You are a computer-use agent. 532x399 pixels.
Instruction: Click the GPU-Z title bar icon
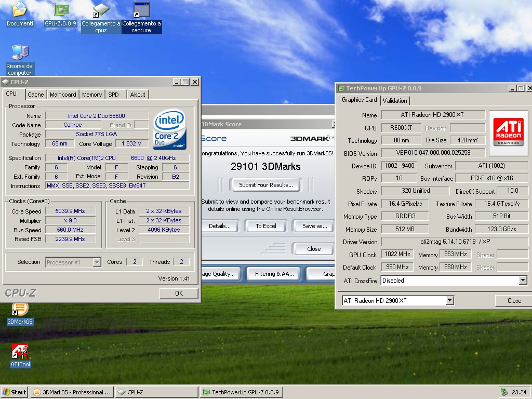[x=341, y=88]
